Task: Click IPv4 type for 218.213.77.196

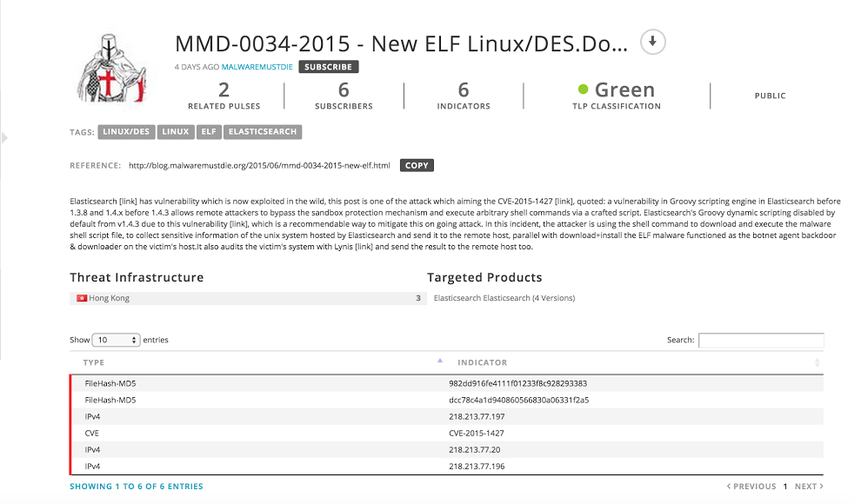Action: point(92,466)
